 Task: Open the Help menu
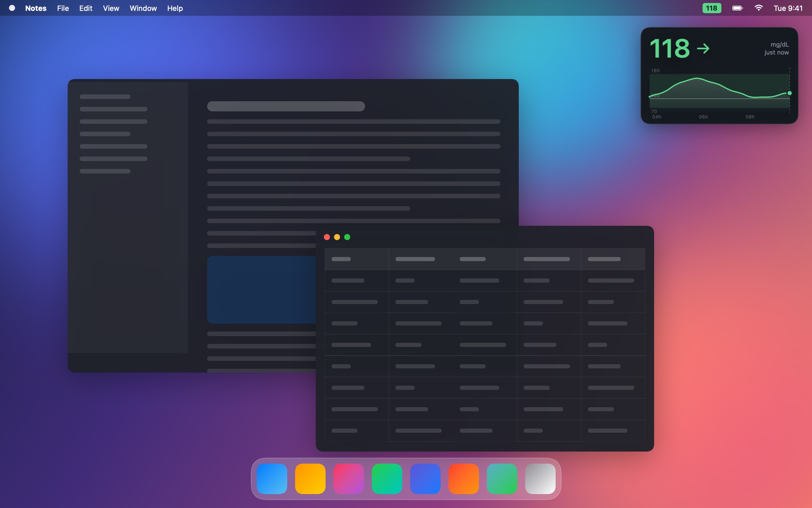[175, 8]
